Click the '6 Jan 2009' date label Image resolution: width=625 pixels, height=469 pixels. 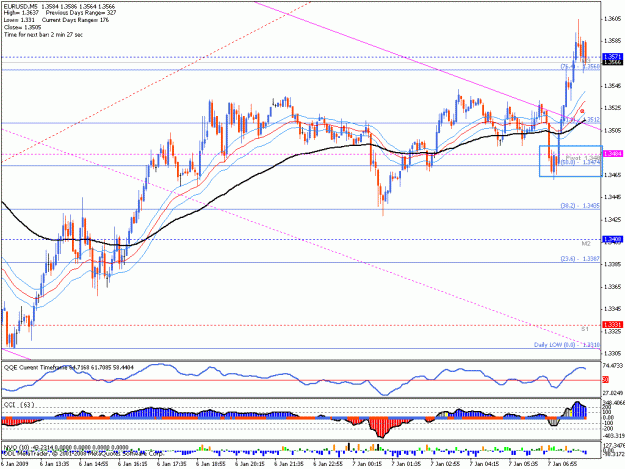point(16,464)
